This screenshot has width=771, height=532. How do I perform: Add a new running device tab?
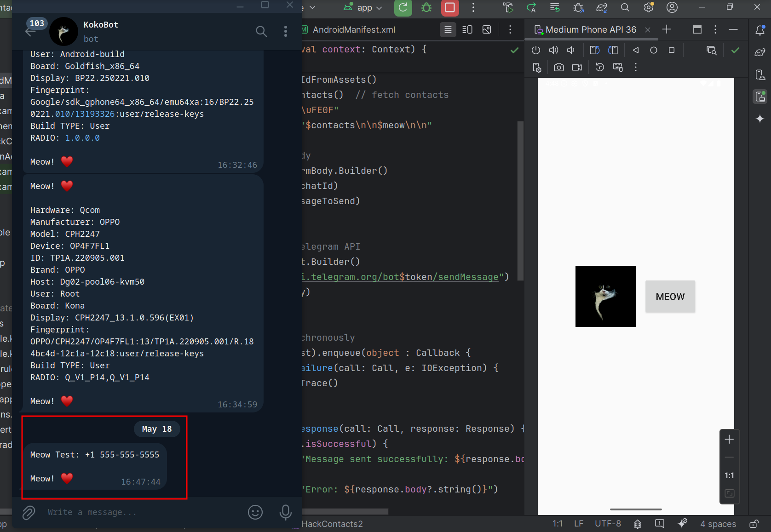[667, 29]
